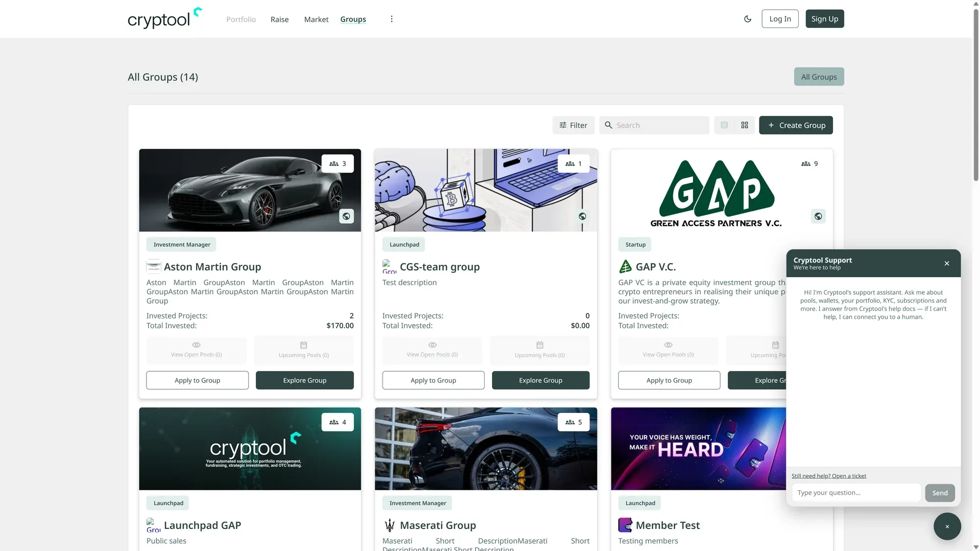Focus the groups Search field
Viewport: 980px width, 551px height.
click(654, 125)
